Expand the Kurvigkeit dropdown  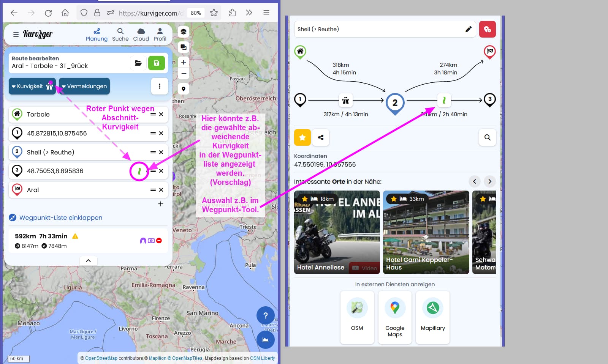(32, 86)
